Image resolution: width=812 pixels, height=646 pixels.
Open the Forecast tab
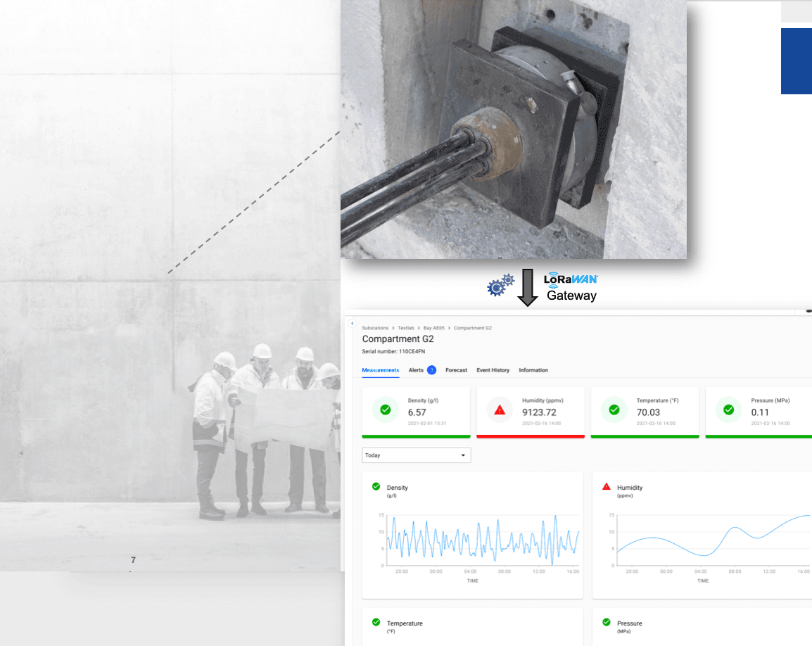tap(456, 370)
